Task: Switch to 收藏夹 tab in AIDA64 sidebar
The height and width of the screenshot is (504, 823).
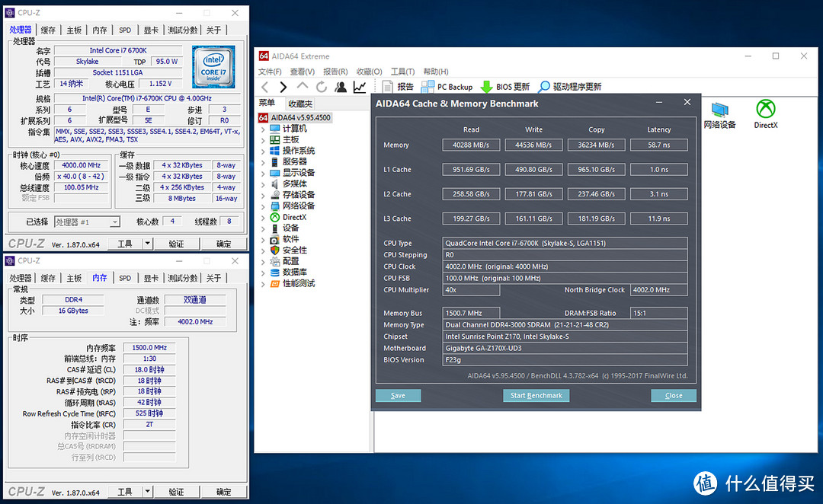Action: coord(300,104)
